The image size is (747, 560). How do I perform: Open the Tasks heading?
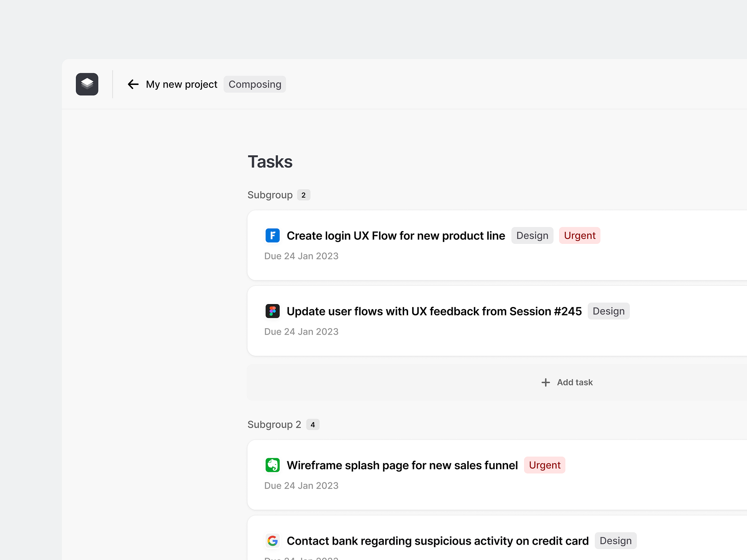point(270,162)
